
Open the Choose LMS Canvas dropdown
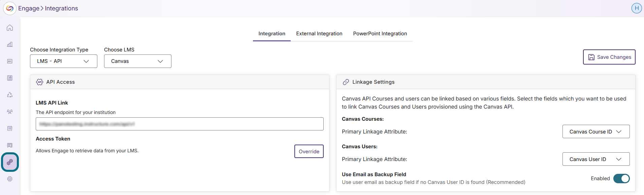point(138,61)
